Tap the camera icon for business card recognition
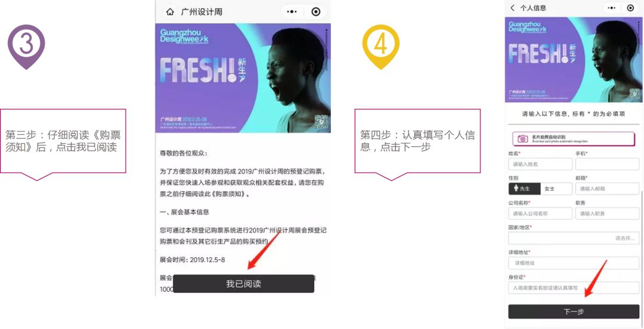This screenshot has width=644, height=329. (522, 139)
